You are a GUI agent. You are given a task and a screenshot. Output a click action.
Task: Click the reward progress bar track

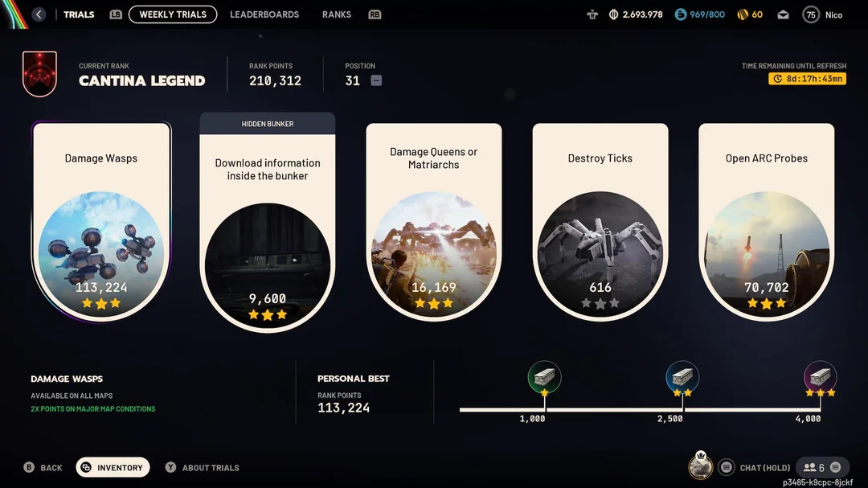pos(640,410)
